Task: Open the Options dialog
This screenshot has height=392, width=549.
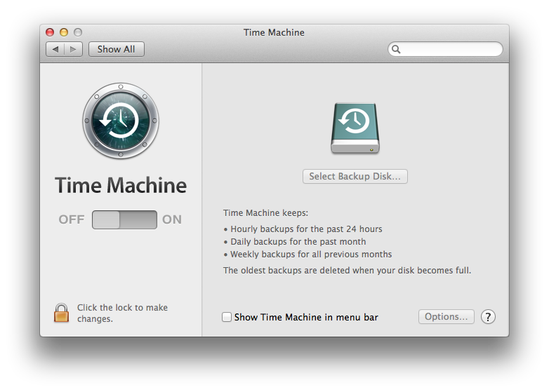Action: click(x=447, y=317)
